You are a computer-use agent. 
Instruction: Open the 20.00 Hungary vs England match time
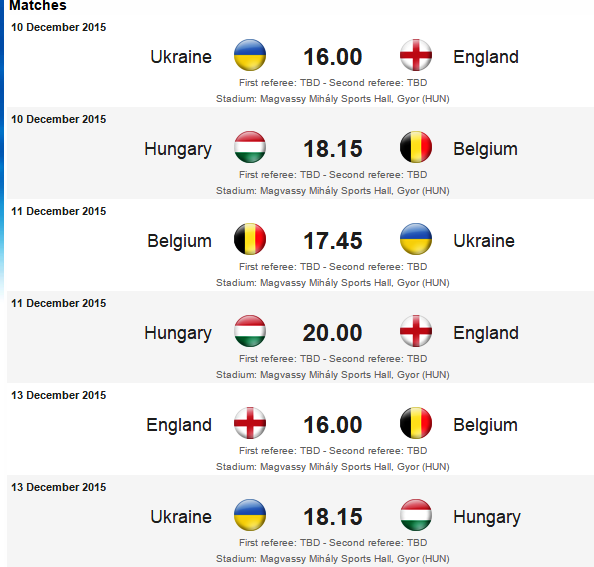333,333
